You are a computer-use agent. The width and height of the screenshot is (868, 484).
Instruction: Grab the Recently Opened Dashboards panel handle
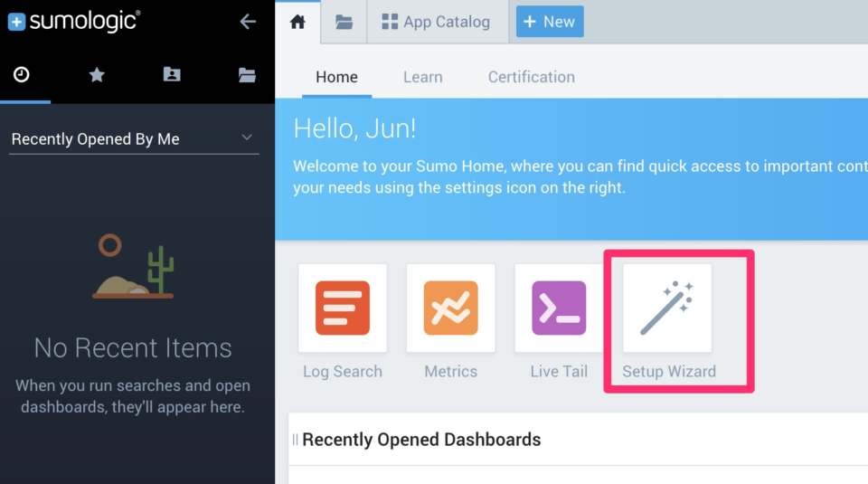295,440
